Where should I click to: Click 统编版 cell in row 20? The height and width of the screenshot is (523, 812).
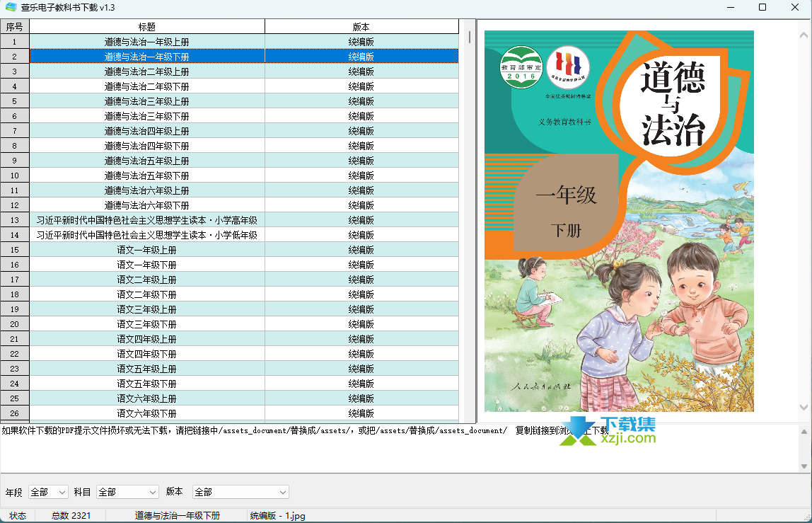point(361,324)
